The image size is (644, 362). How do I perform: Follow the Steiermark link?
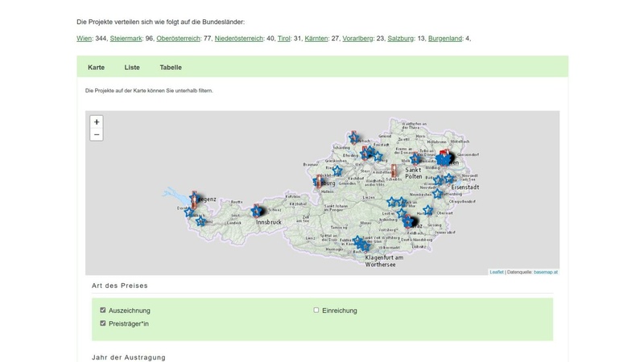pyautogui.click(x=126, y=39)
